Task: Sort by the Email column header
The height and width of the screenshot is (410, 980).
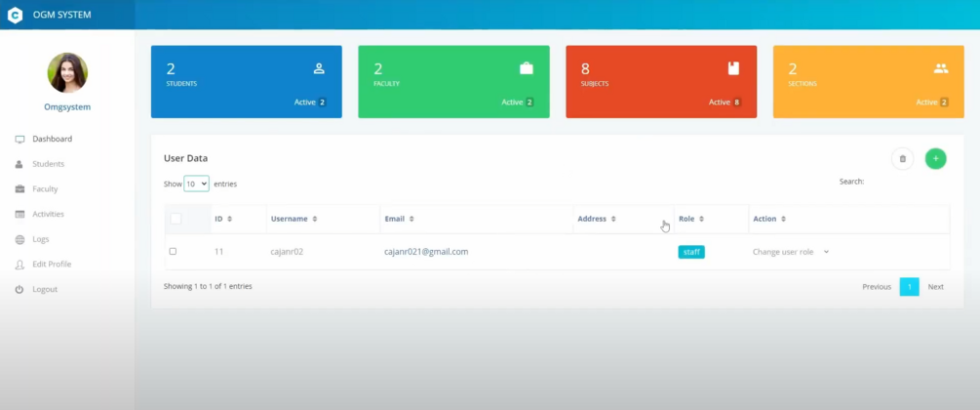Action: click(476, 219)
